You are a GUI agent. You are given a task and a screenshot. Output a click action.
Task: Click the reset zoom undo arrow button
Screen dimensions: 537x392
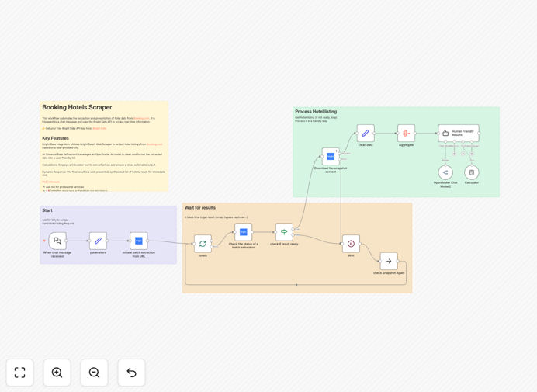(x=131, y=373)
